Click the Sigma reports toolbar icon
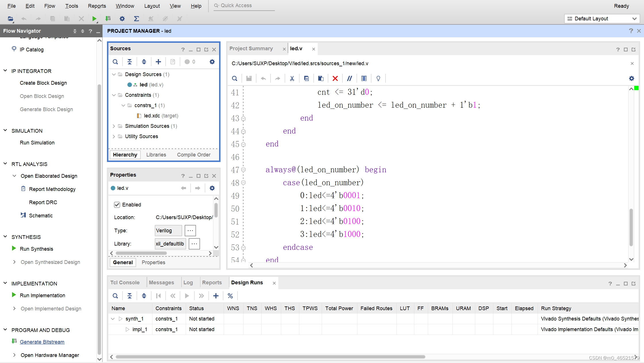 pos(137,19)
